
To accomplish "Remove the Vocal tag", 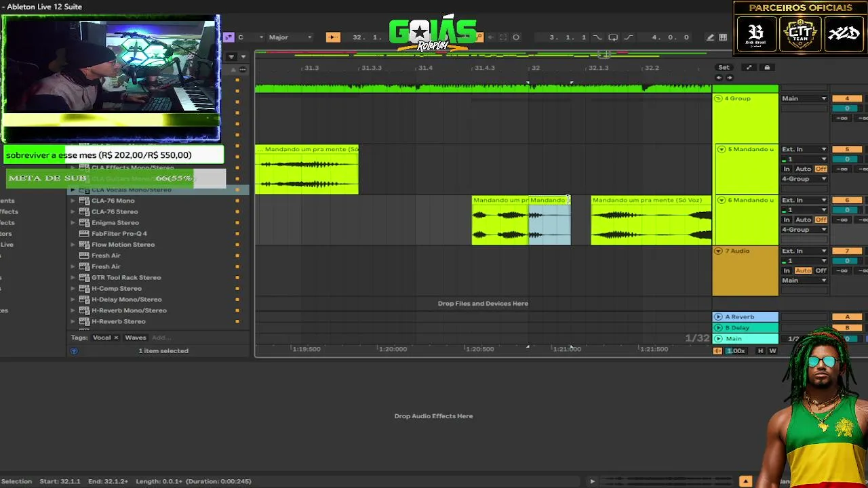I will (x=116, y=338).
